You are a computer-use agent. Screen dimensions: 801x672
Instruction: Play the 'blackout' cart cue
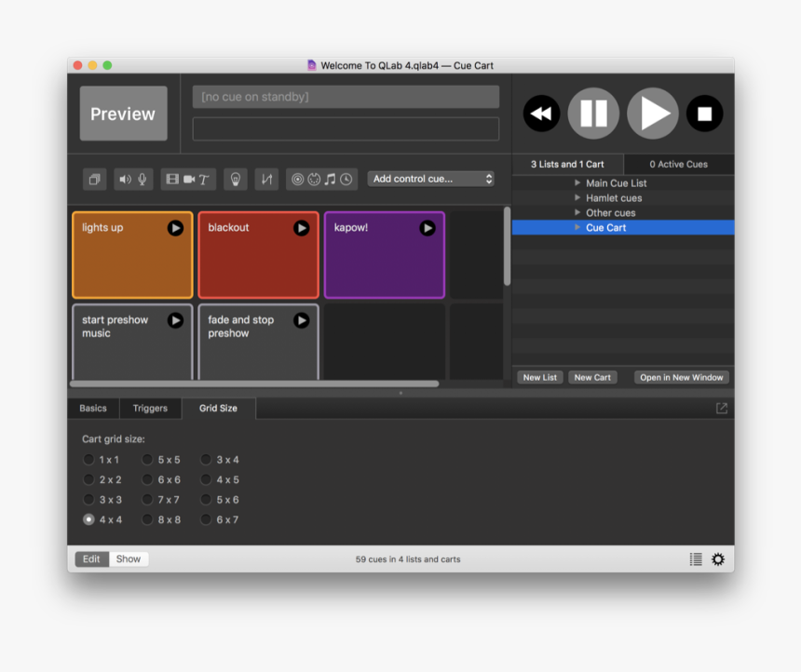click(302, 228)
